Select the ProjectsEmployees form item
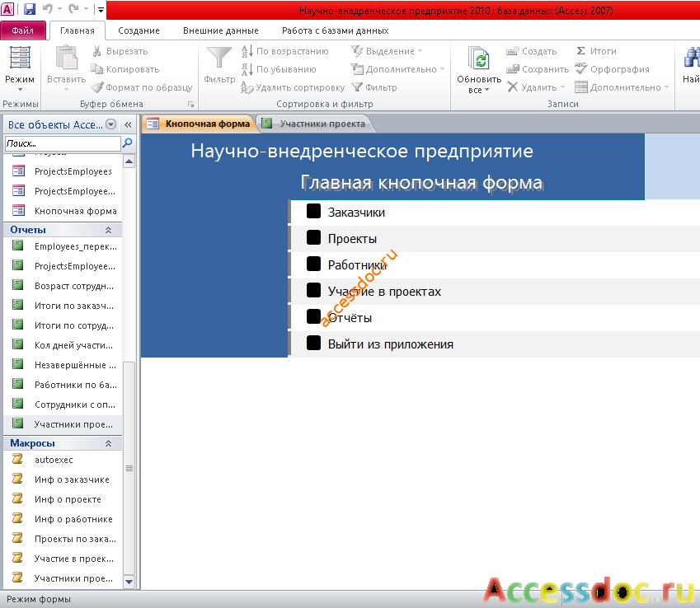 pyautogui.click(x=63, y=171)
